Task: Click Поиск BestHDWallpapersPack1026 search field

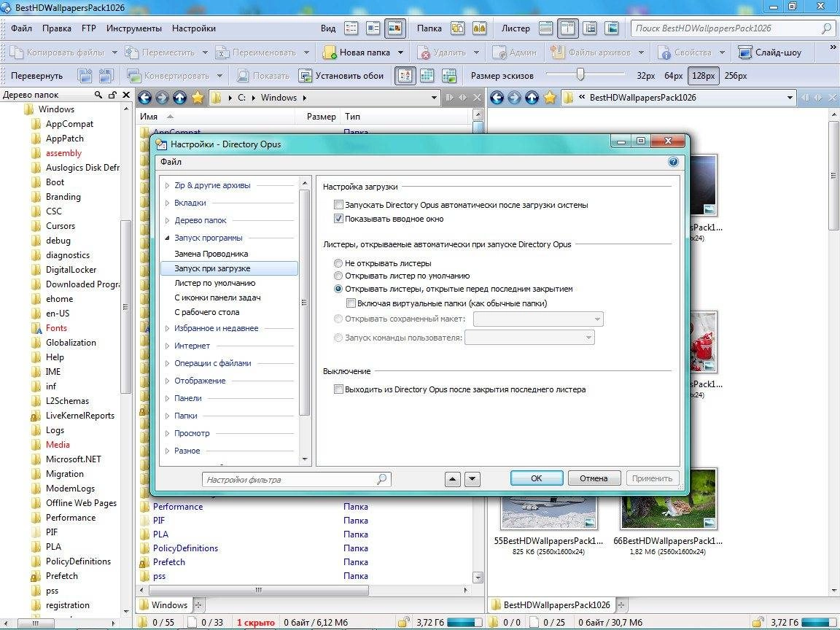Action: tap(732, 28)
